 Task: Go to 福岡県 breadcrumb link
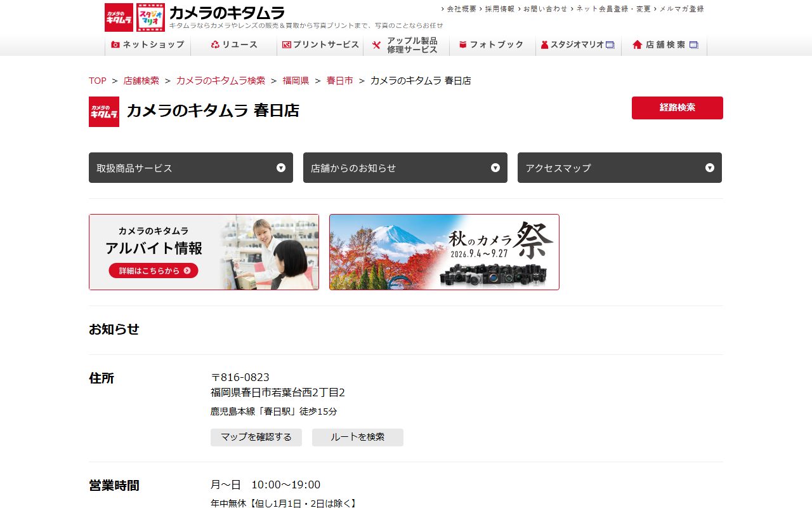click(x=296, y=81)
